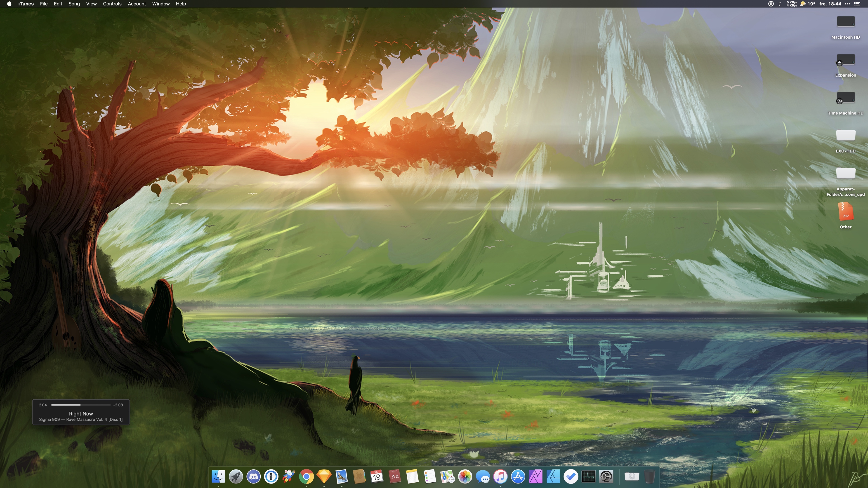The width and height of the screenshot is (868, 488).
Task: Open Finder from the Dock
Action: [x=218, y=476]
